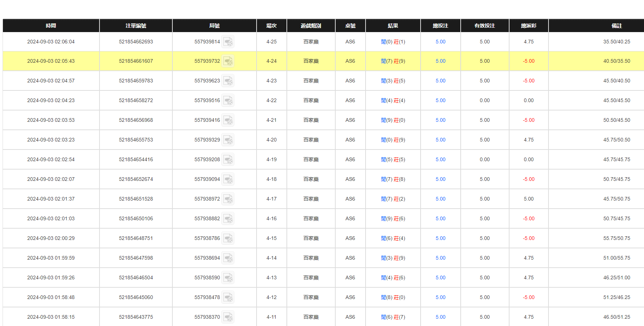This screenshot has width=644, height=326.
Task: Open video replay icon for round 557939814
Action: [x=228, y=42]
